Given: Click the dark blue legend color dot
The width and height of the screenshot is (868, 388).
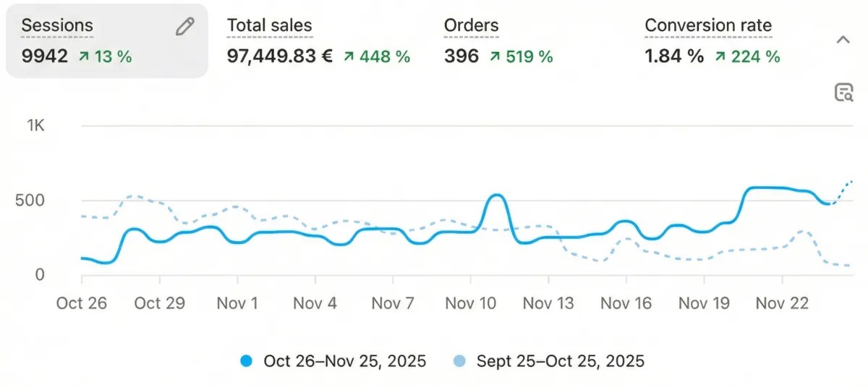Looking at the screenshot, I should tap(247, 361).
